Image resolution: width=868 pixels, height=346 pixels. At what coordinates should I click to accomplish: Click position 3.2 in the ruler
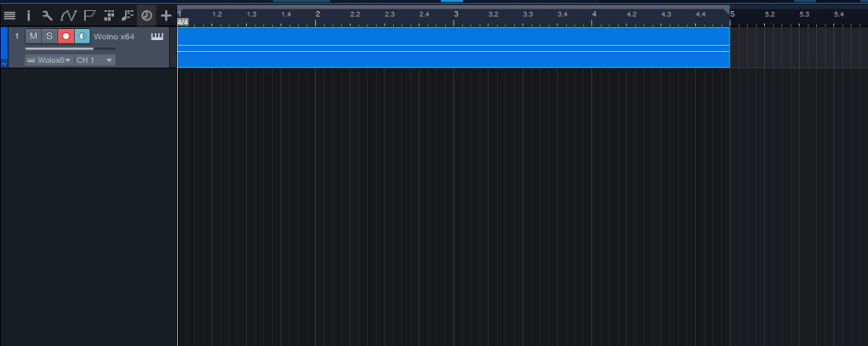coord(494,14)
